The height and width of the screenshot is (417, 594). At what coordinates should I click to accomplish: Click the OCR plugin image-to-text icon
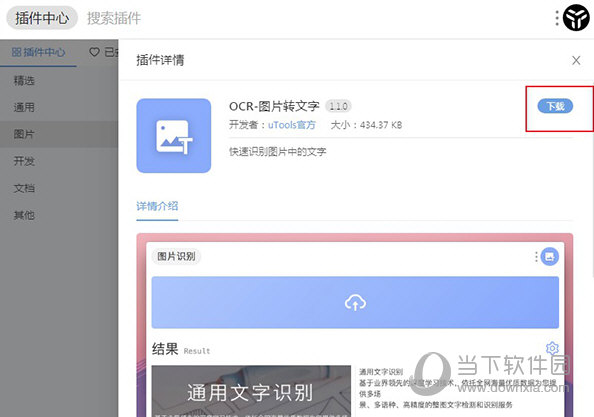tap(174, 136)
